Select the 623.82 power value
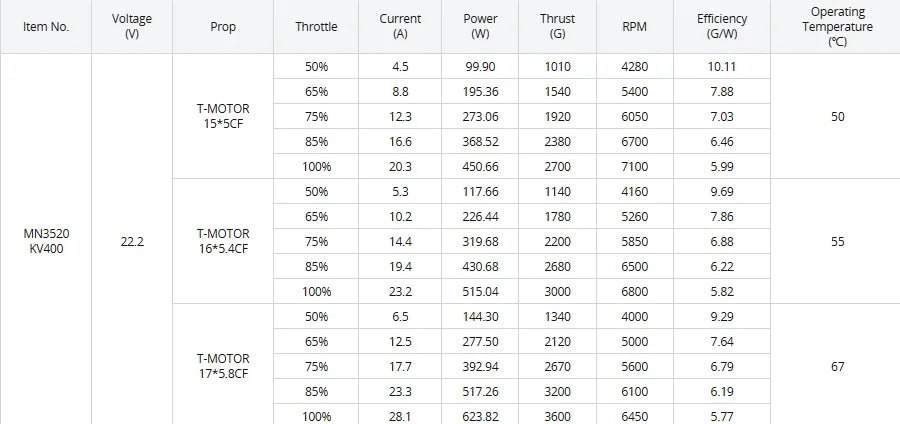This screenshot has width=900, height=424. (480, 416)
